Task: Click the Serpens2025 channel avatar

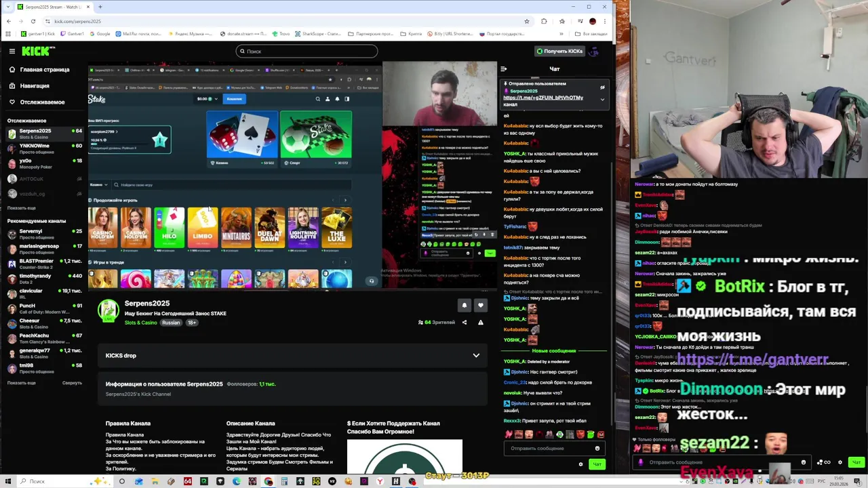Action: [x=108, y=310]
